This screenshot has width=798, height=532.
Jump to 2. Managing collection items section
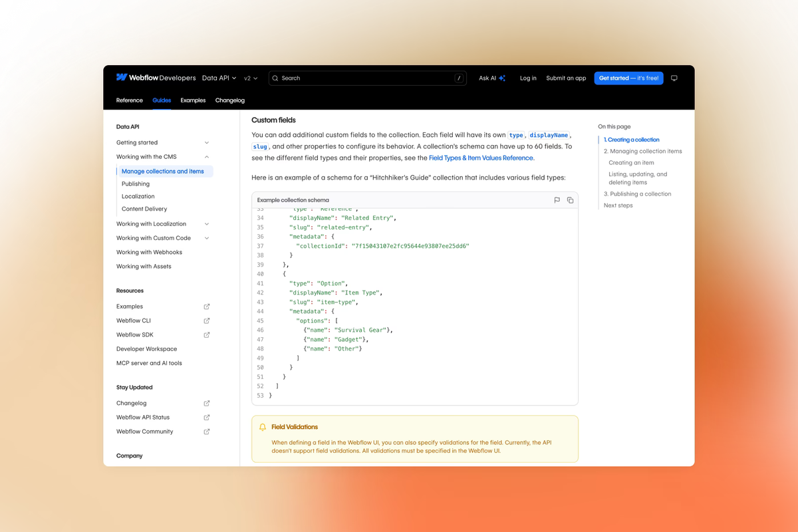click(x=643, y=151)
